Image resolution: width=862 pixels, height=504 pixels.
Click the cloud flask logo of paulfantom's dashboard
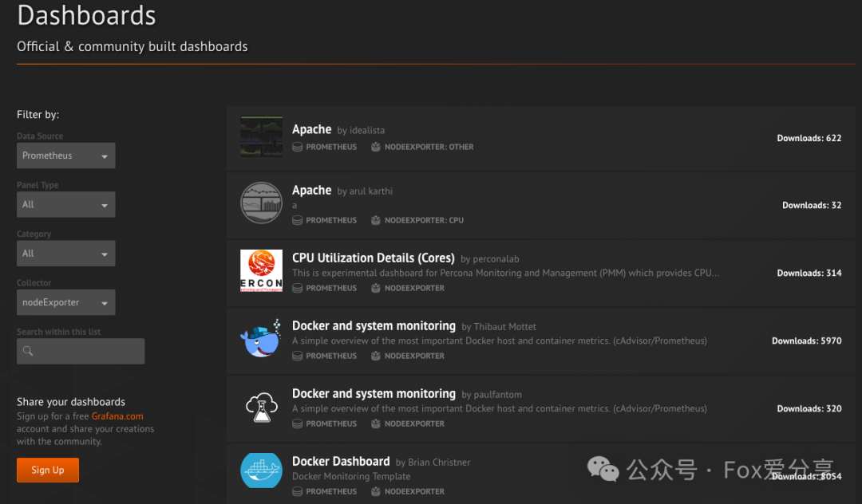coord(261,407)
